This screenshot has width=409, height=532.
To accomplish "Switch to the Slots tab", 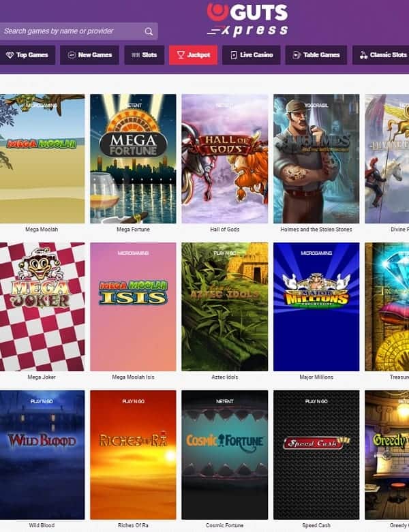I will [x=145, y=55].
